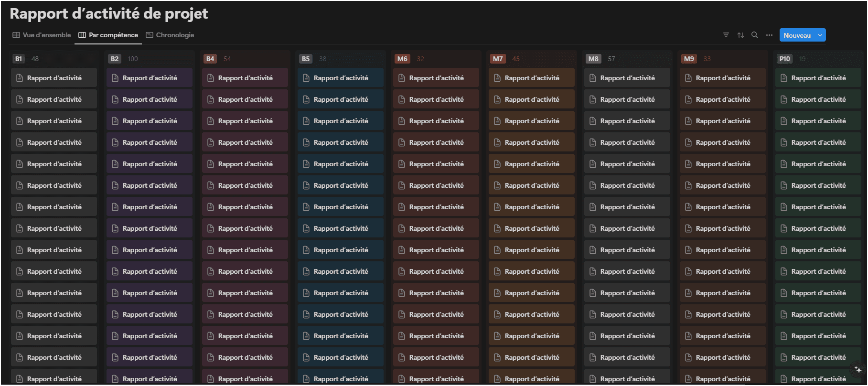868x386 pixels.
Task: Click the M9 column tag
Action: [x=689, y=59]
